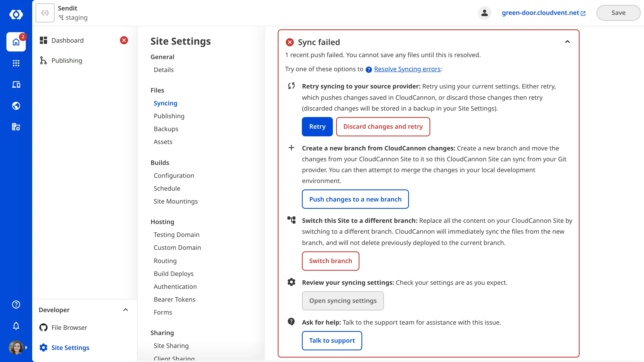The image size is (644, 362).
Task: Click the Dashboard grid icon
Action: (x=43, y=40)
